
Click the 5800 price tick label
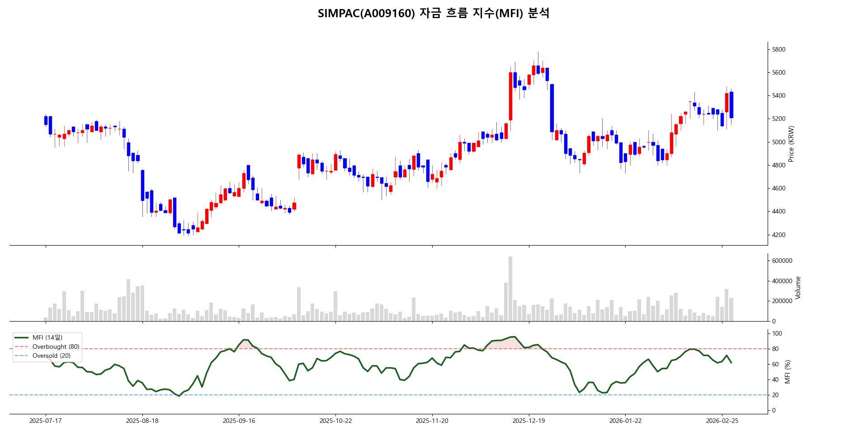[779, 49]
